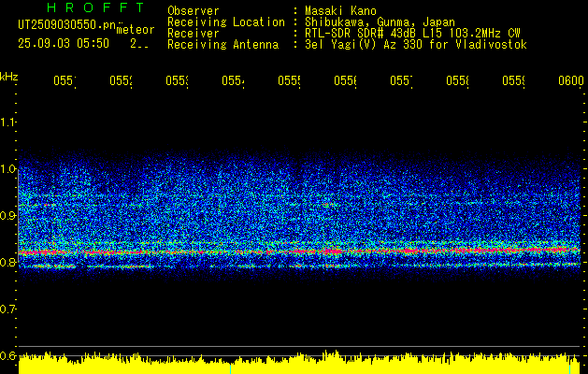
Task: Click the 0552 time marker
Action: (x=122, y=80)
